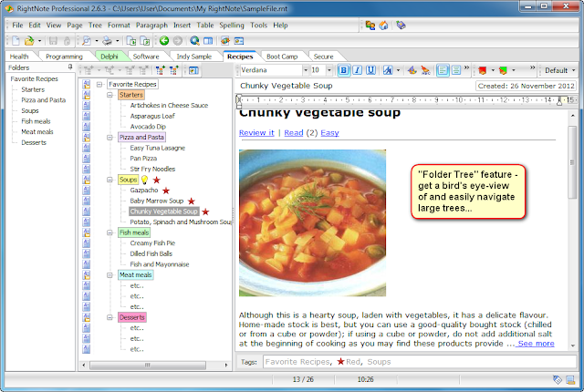The height and width of the screenshot is (392, 584).
Task: Apply the green highlight color swatch
Action: click(x=503, y=70)
